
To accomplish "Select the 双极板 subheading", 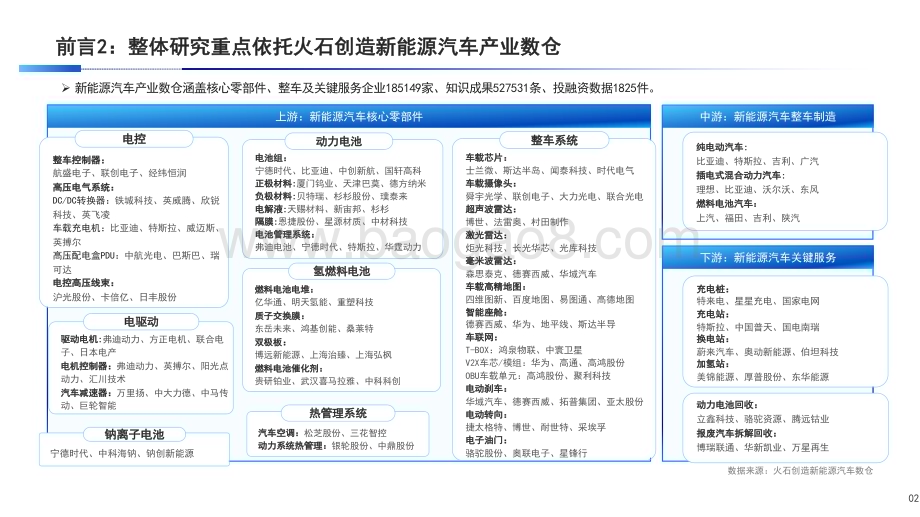I will click(x=270, y=342).
